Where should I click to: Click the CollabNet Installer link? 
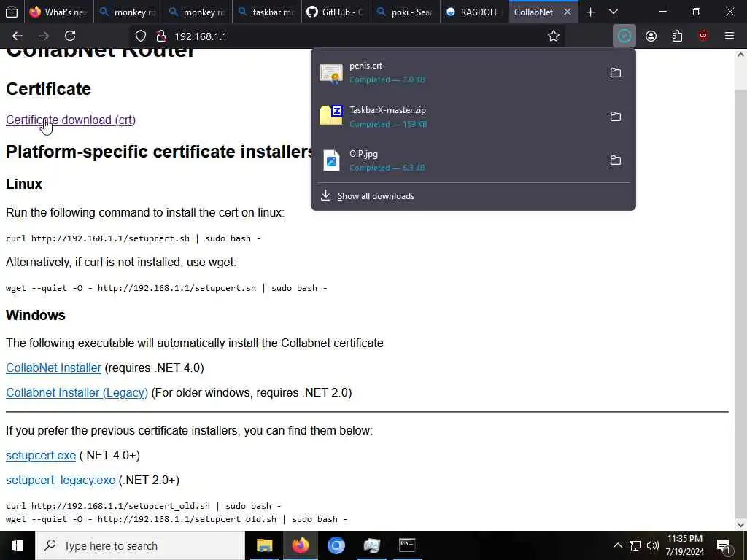point(53,367)
